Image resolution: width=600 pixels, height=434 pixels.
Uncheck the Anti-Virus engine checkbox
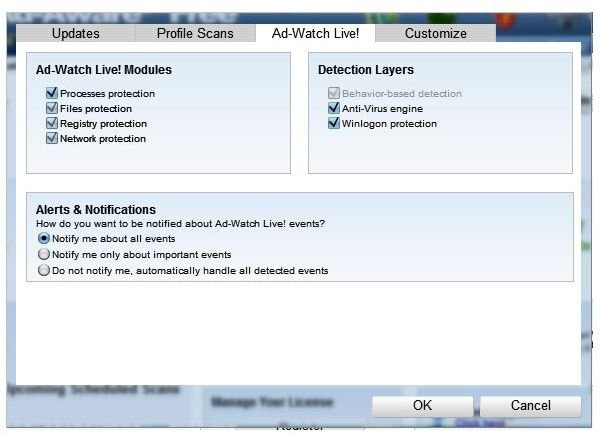pyautogui.click(x=334, y=108)
